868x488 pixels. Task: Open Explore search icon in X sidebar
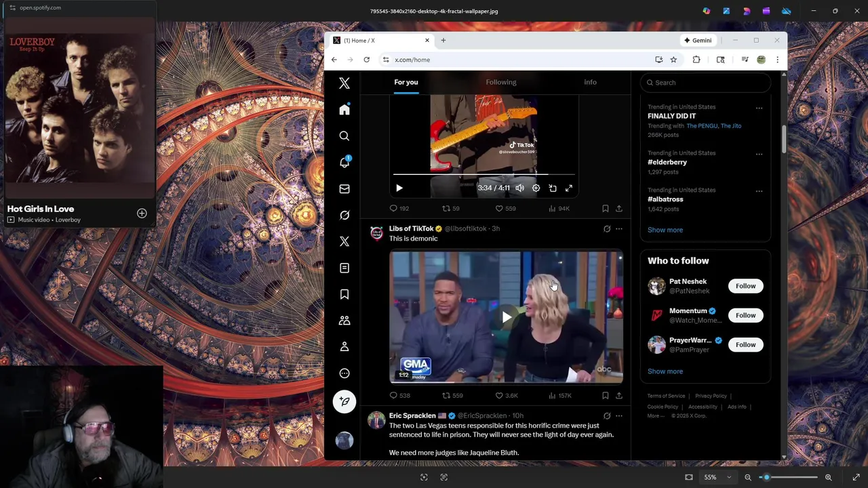[344, 136]
